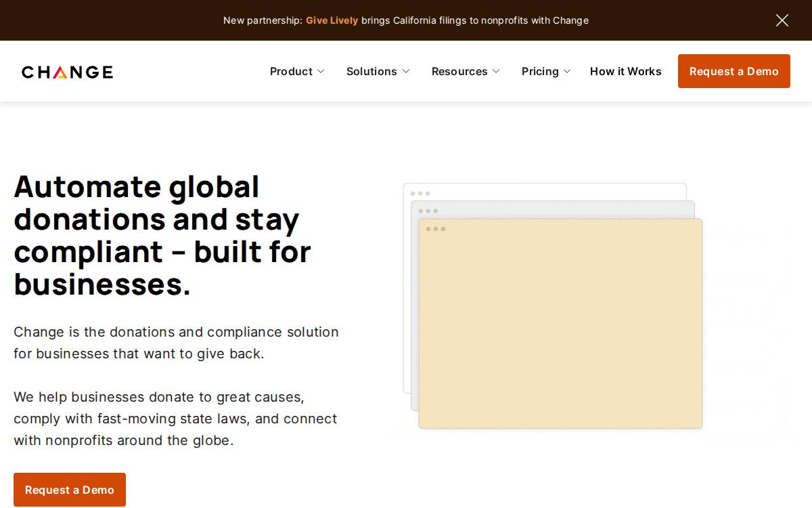Go to homepage via CHANGE logo
Image resolution: width=812 pixels, height=508 pixels.
point(67,72)
